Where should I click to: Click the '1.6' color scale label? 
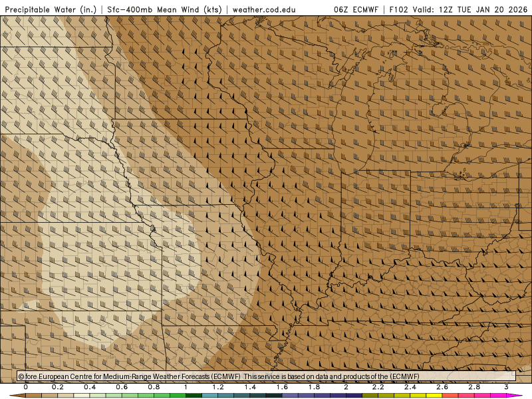pos(282,387)
